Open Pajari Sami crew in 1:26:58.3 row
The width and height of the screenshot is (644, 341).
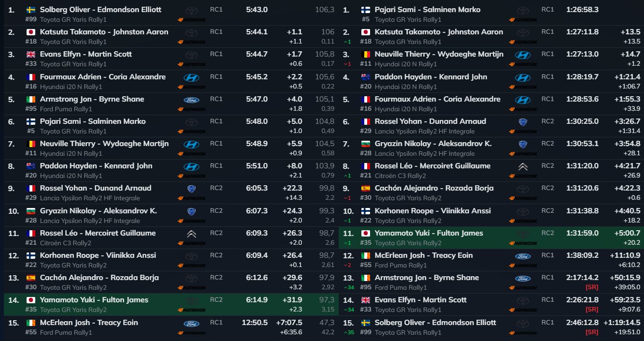click(x=427, y=10)
